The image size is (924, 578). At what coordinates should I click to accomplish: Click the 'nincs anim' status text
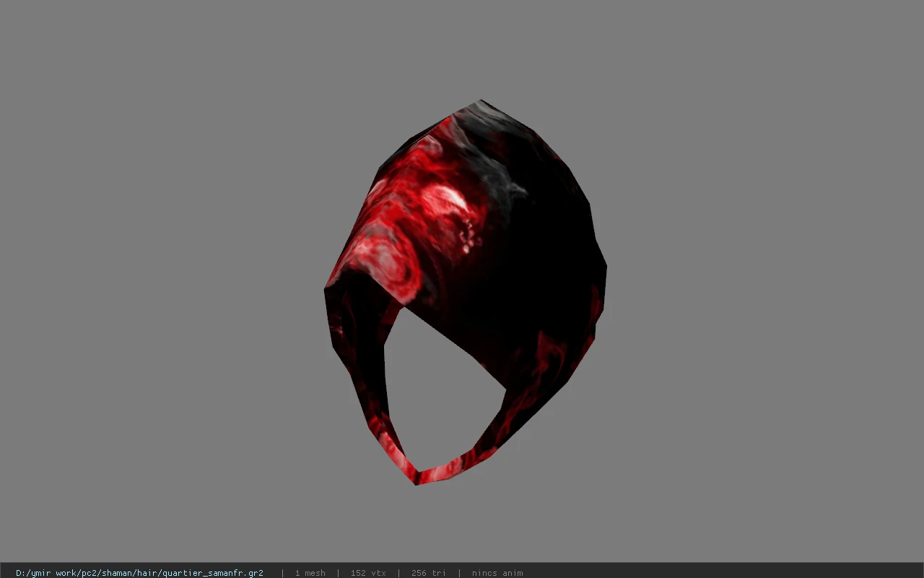497,573
